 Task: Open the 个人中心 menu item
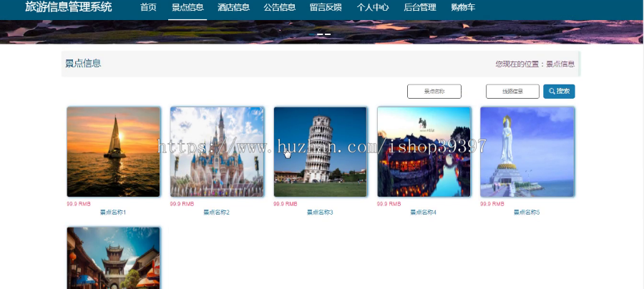click(373, 7)
